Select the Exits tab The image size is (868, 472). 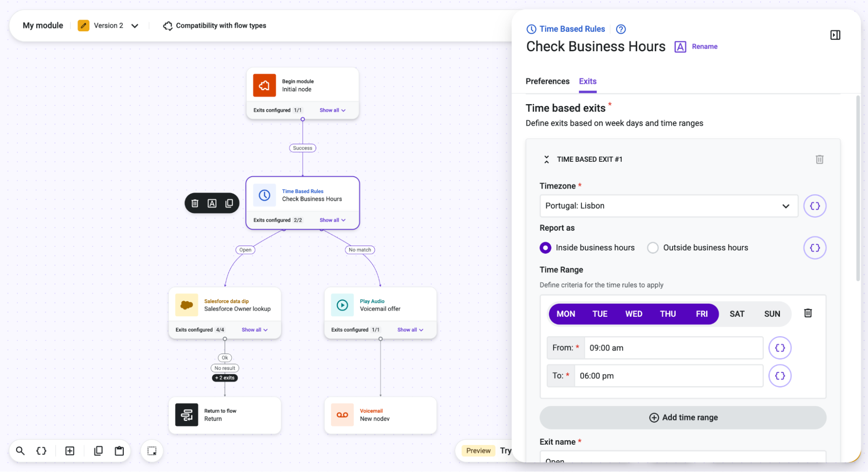[587, 81]
